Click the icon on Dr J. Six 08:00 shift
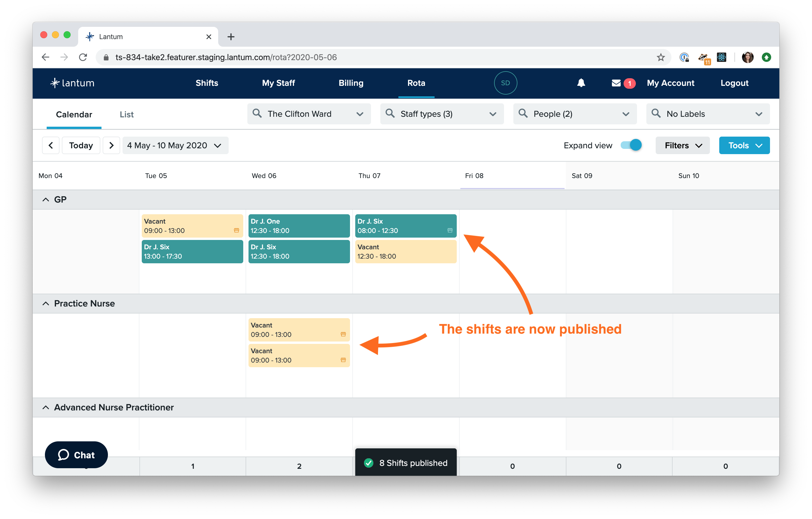Screen dimensions: 812x519 pyautogui.click(x=450, y=231)
